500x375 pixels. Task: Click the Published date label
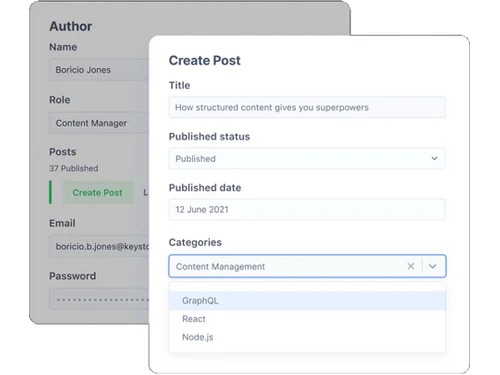(205, 188)
